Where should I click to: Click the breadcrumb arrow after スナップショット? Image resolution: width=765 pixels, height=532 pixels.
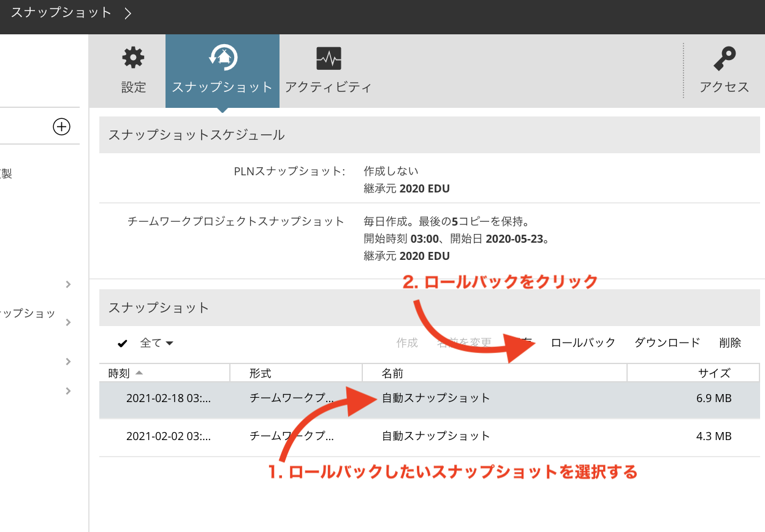[x=128, y=13]
